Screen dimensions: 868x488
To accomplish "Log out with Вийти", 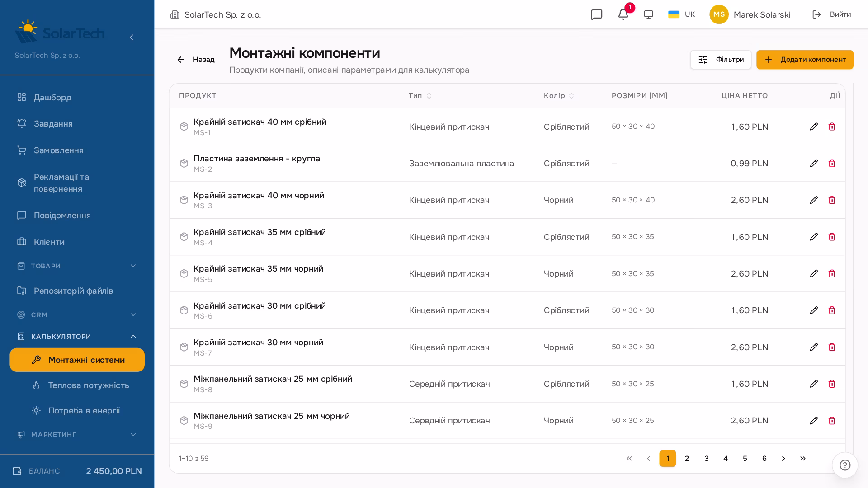I will click(x=832, y=14).
